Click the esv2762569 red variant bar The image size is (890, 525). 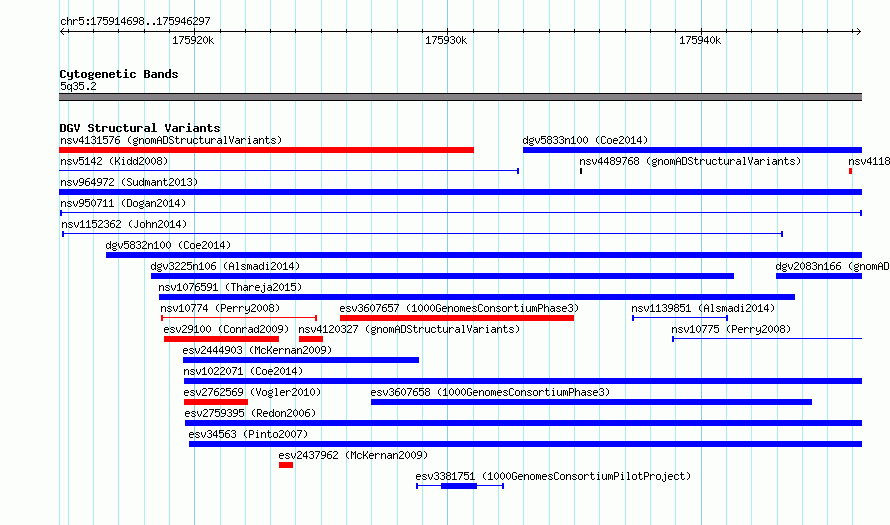point(216,402)
